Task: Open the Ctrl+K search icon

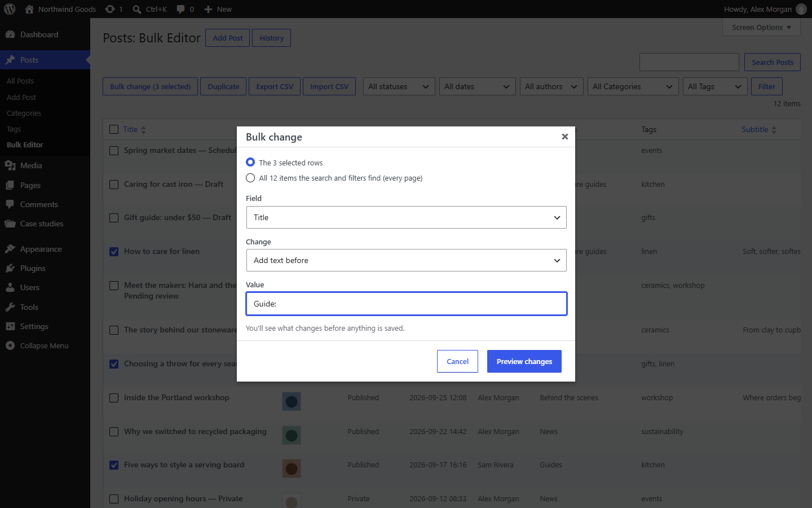Action: click(137, 9)
